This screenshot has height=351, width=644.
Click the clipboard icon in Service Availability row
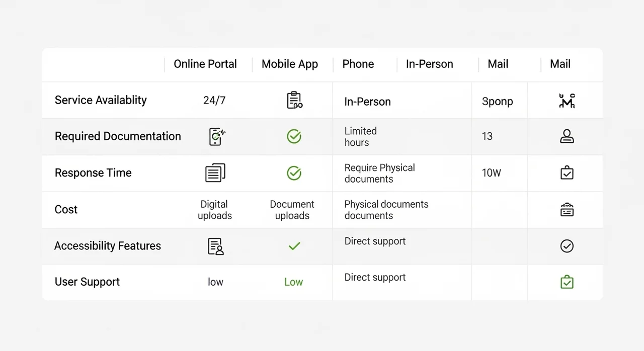pos(294,100)
